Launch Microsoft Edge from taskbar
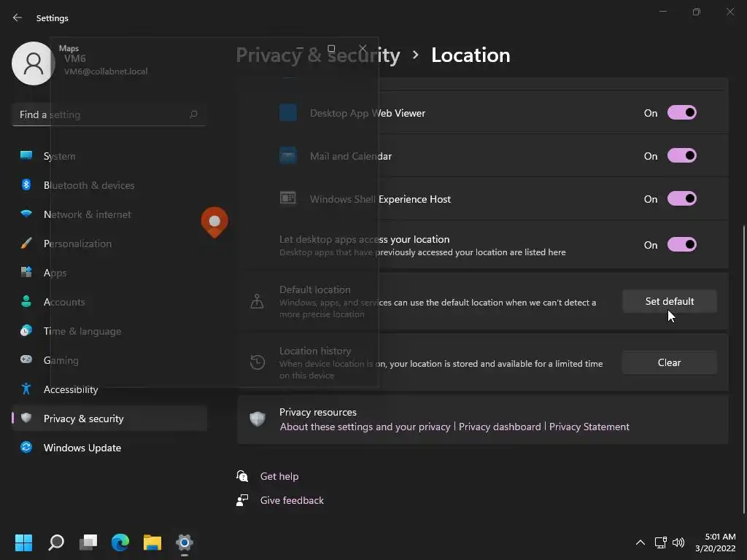The image size is (747, 560). click(120, 542)
